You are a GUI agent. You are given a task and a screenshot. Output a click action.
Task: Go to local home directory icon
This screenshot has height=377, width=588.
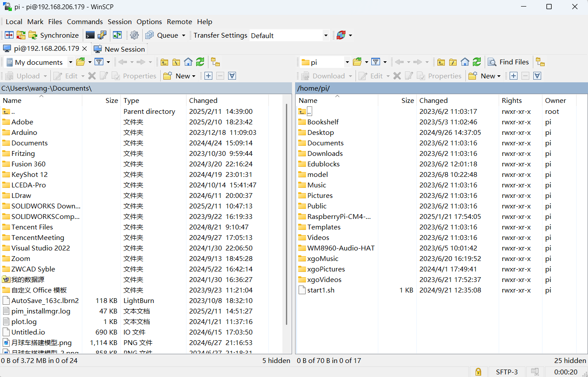click(x=188, y=62)
